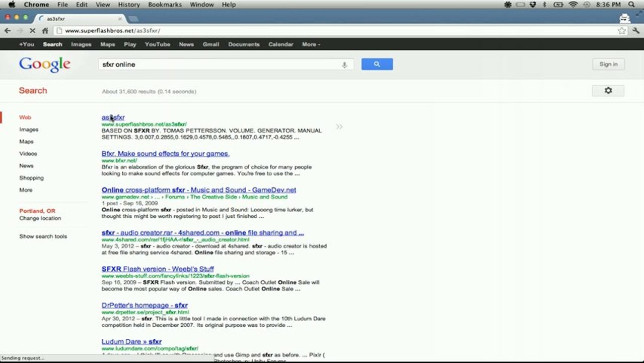Image resolution: width=644 pixels, height=363 pixels.
Task: Open Ludum Dare sfxr result link
Action: click(x=131, y=342)
